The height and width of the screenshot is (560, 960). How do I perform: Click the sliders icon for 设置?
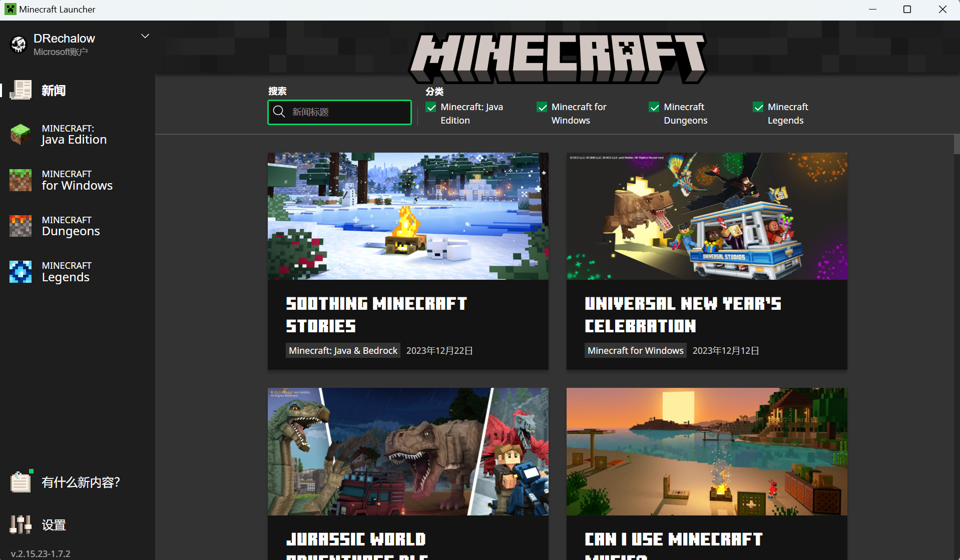(21, 524)
